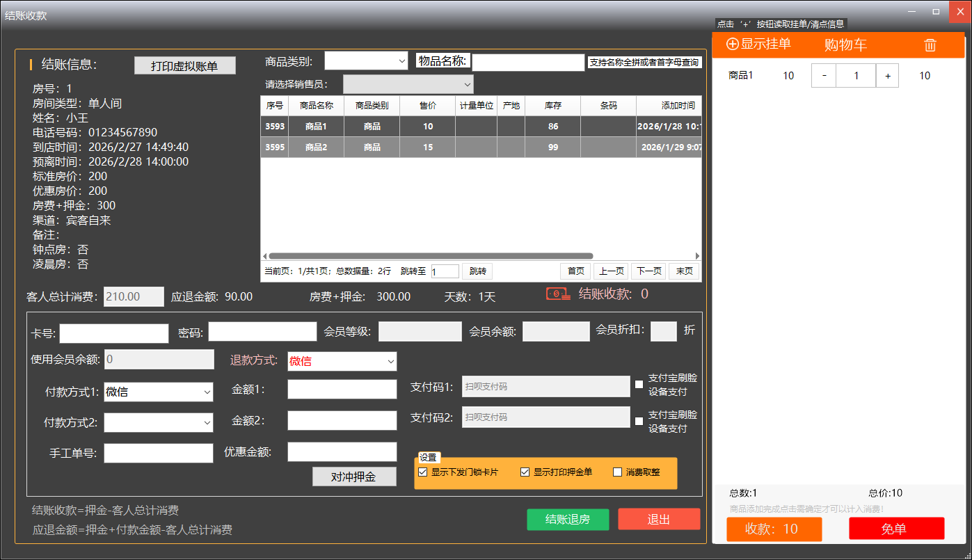Image resolution: width=972 pixels, height=560 pixels.
Task: Enable 消费取整 checkbox
Action: [617, 472]
